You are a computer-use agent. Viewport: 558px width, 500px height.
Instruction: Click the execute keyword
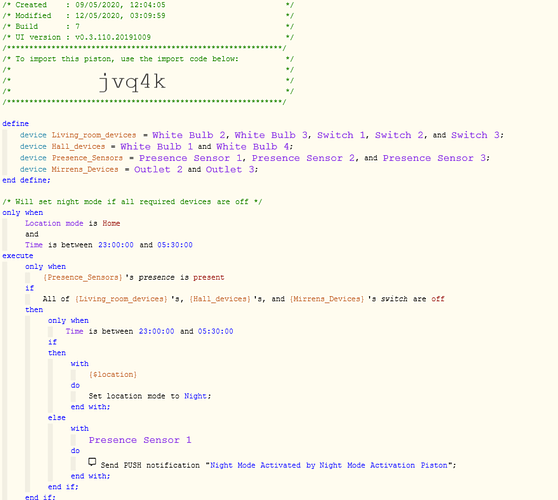pyautogui.click(x=18, y=256)
